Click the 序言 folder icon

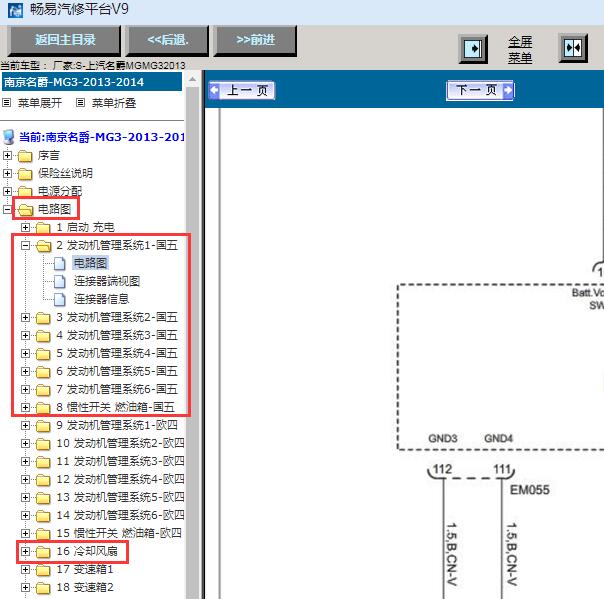[25, 156]
